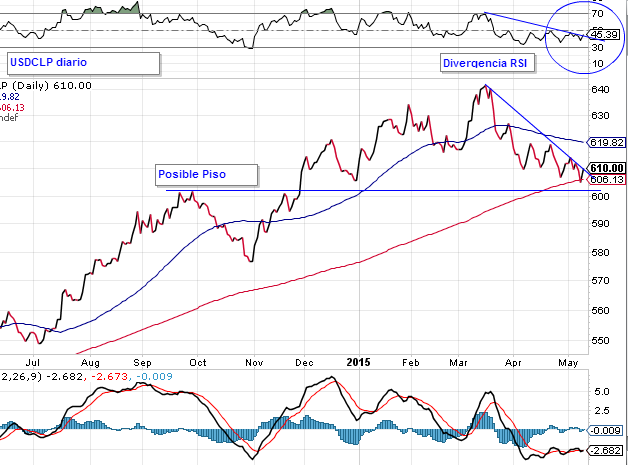Click the 640 price axis label
Screen dimensions: 628x465
tap(600, 89)
